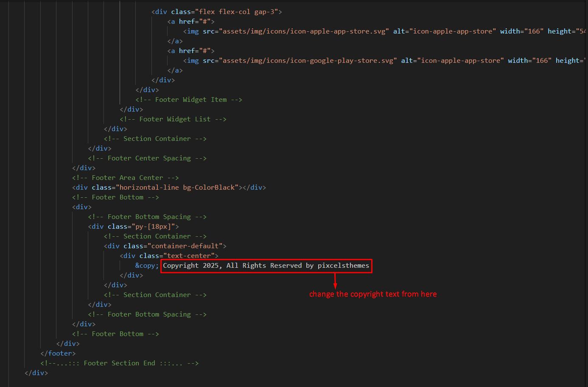Click the &copy; HTML entity
The image size is (588, 387).
[146, 265]
